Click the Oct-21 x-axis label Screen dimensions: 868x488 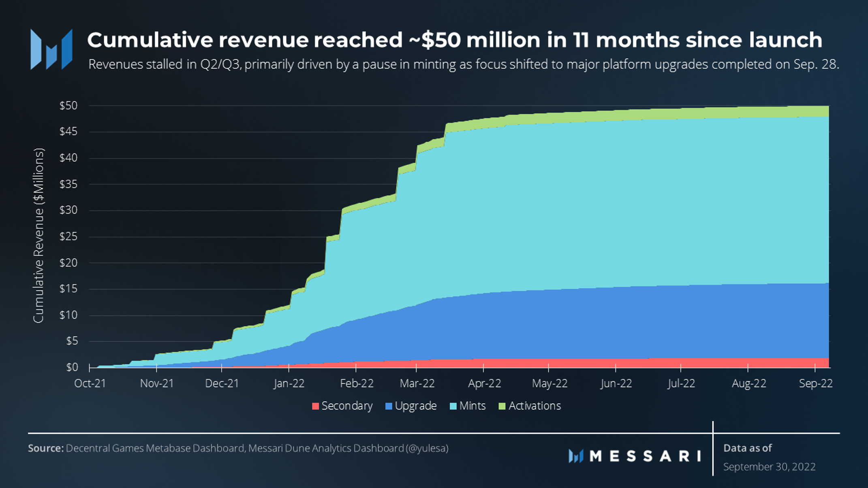pos(90,384)
